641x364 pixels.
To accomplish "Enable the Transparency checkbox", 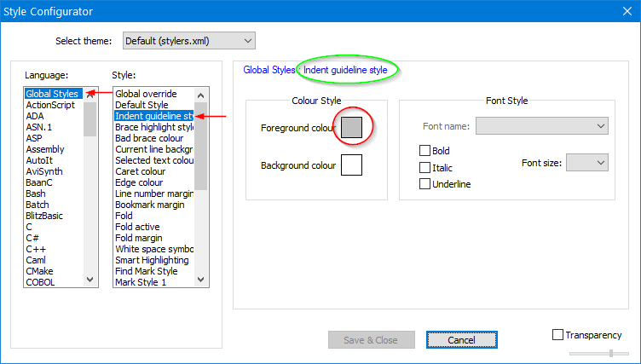I will [558, 335].
